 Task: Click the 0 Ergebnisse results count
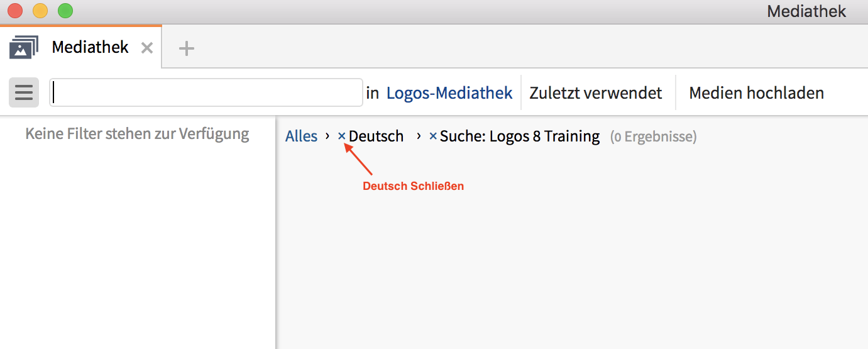click(653, 136)
